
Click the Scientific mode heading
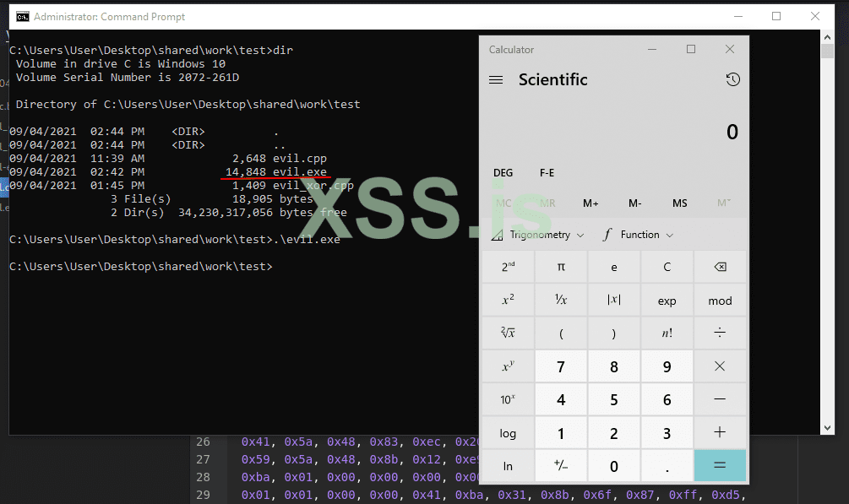[x=552, y=79]
